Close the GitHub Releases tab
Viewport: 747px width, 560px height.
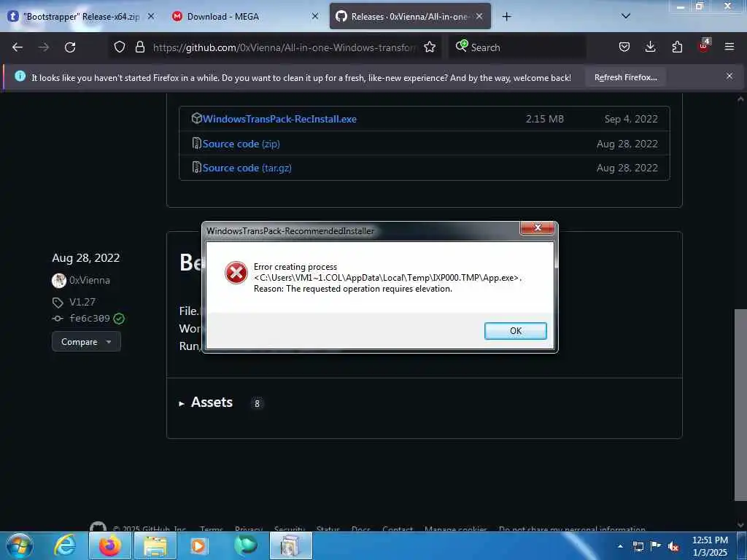click(x=479, y=16)
